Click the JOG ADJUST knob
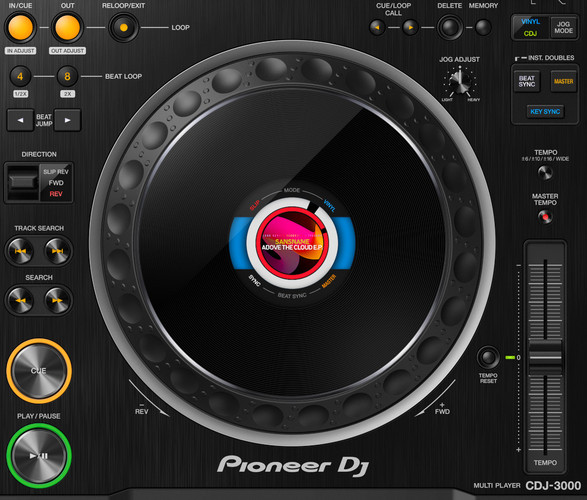Screen dimensions: 587x500 pyautogui.click(x=460, y=81)
